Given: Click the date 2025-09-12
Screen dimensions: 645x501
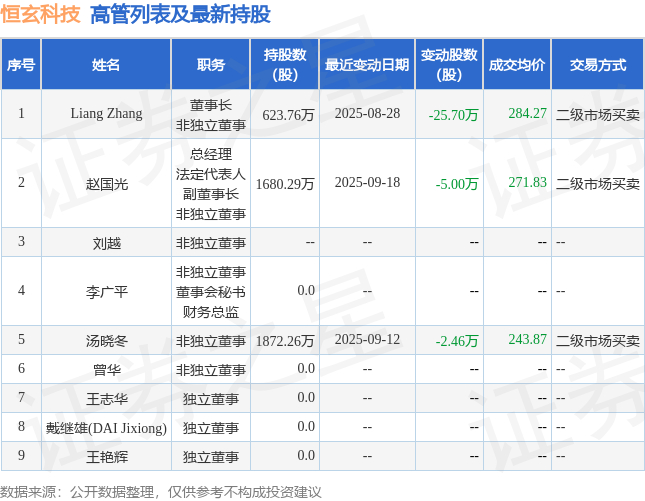Looking at the screenshot, I should click(367, 339).
